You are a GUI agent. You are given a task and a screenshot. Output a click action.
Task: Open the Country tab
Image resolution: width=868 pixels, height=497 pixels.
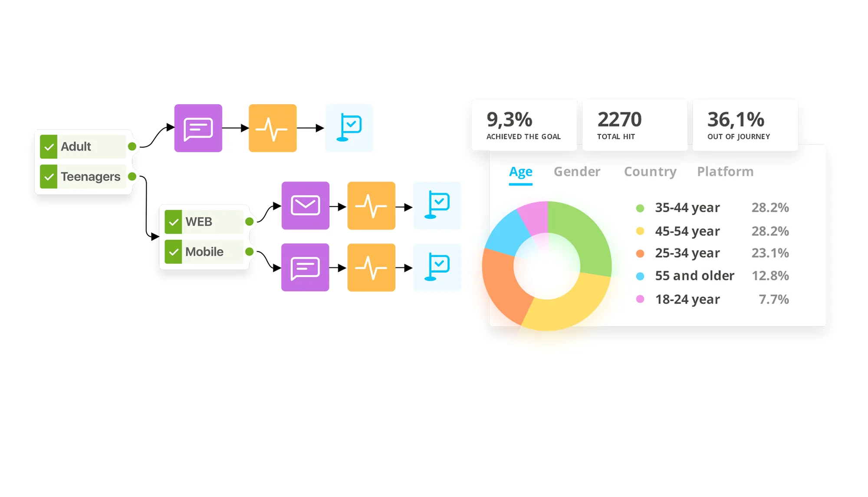click(650, 172)
